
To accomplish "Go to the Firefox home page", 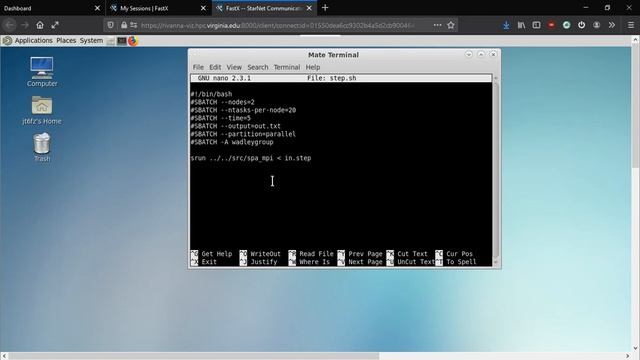I will (x=40, y=25).
